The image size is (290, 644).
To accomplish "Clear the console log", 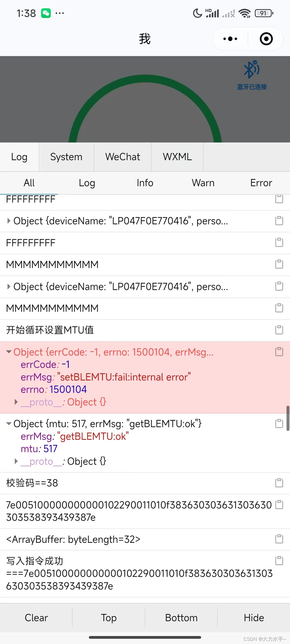I will 36,618.
